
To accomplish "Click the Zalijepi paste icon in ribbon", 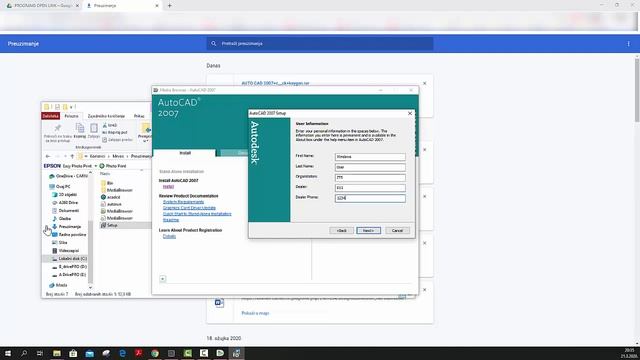I will [x=93, y=131].
